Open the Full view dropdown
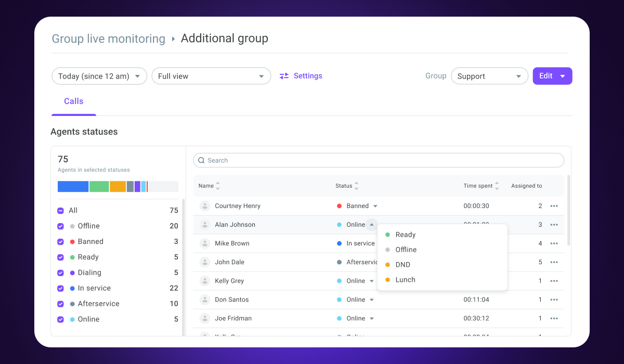Image resolution: width=624 pixels, height=364 pixels. [211, 76]
